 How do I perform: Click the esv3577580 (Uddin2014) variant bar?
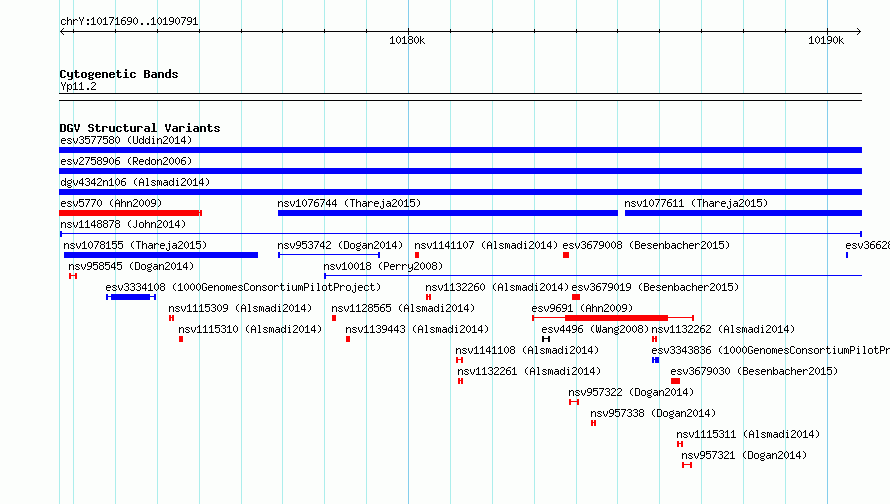[x=460, y=150]
